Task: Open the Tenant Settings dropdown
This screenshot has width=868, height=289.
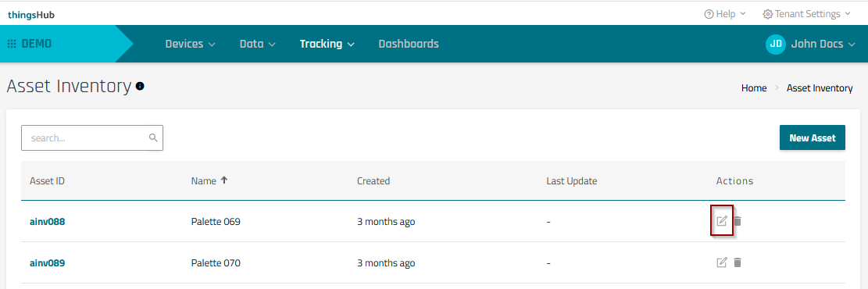Action: (x=806, y=14)
